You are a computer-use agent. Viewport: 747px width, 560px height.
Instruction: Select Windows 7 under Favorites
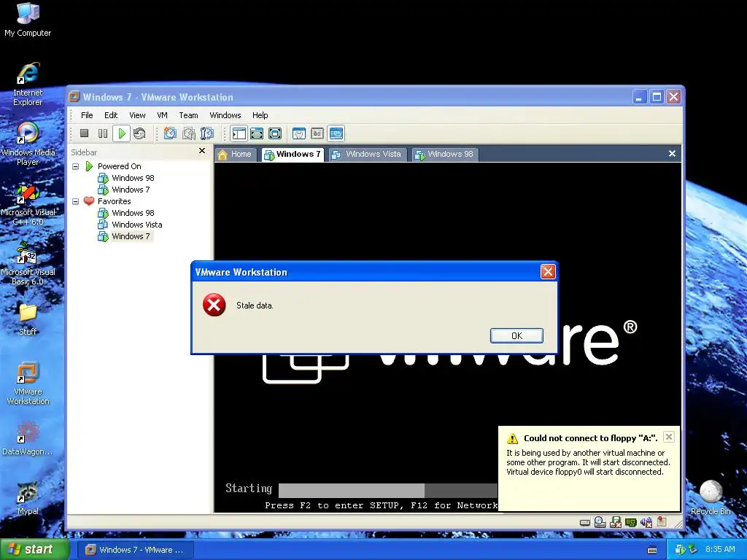click(x=131, y=236)
